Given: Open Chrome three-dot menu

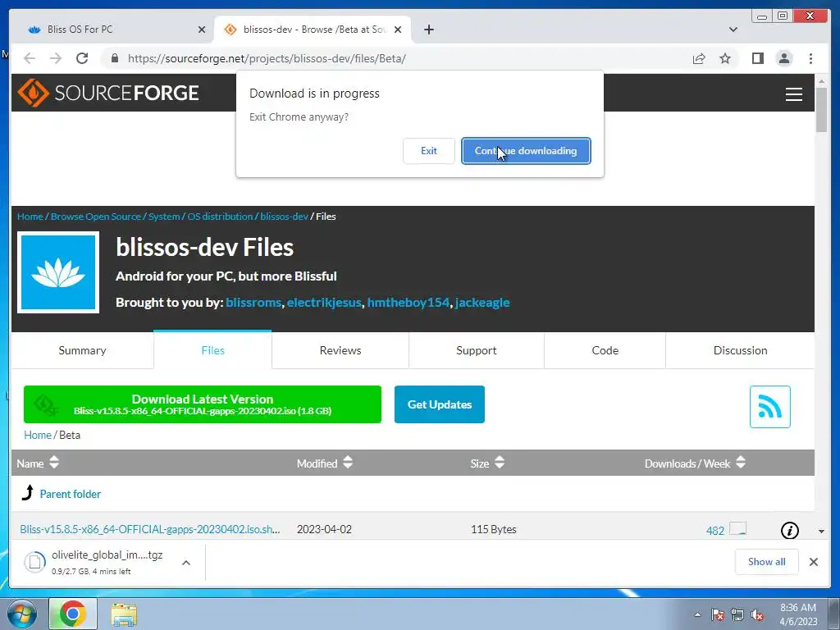Looking at the screenshot, I should 810,58.
